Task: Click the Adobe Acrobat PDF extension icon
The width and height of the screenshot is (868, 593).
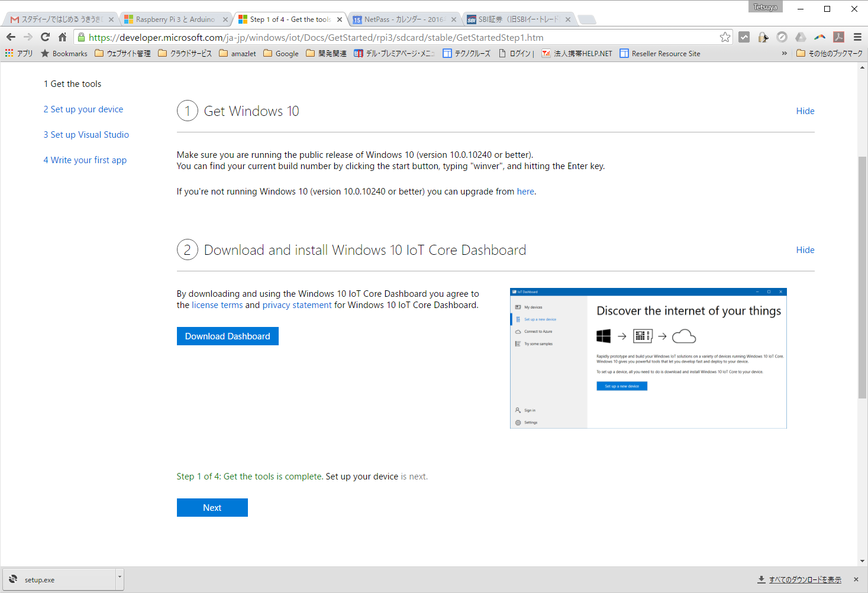Action: click(x=838, y=37)
